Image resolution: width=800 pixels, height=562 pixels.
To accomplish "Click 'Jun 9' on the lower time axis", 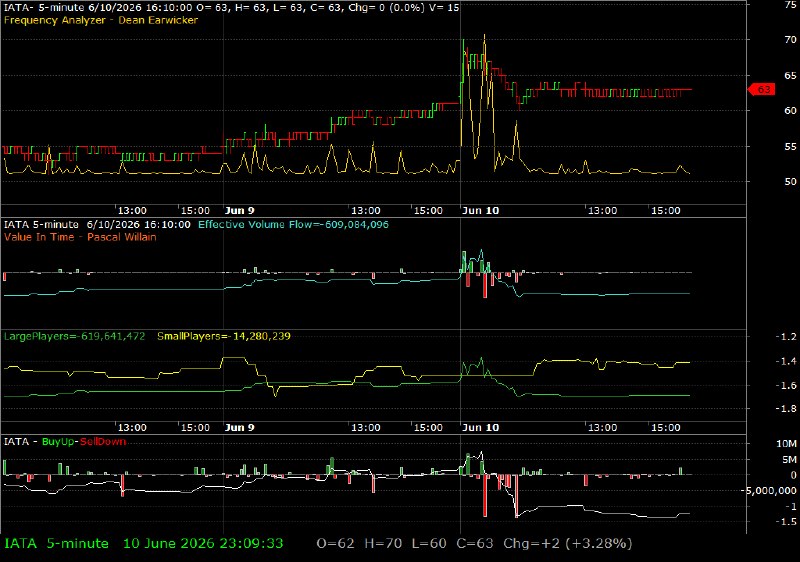I will 239,427.
